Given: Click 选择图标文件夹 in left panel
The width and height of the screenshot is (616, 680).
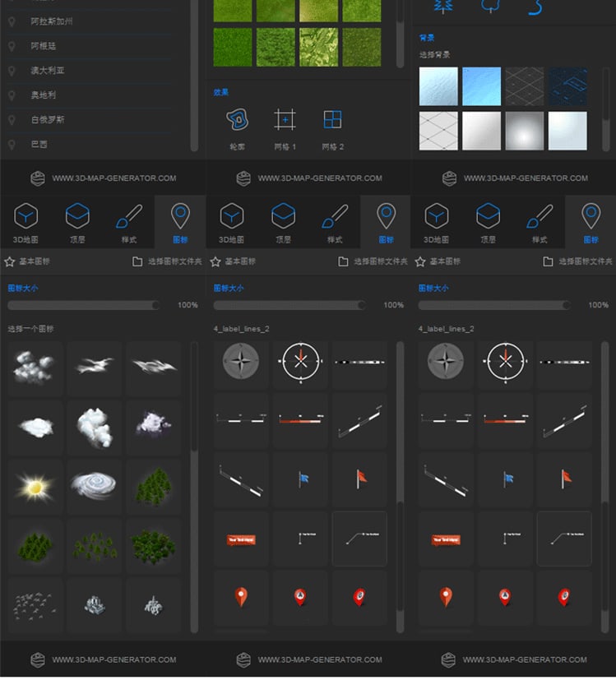Looking at the screenshot, I should coord(167,261).
